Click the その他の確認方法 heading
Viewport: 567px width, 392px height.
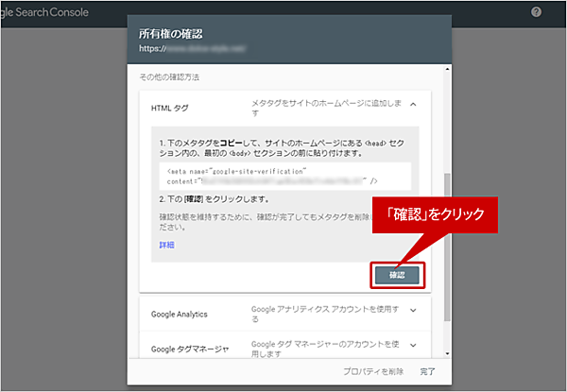click(x=169, y=77)
